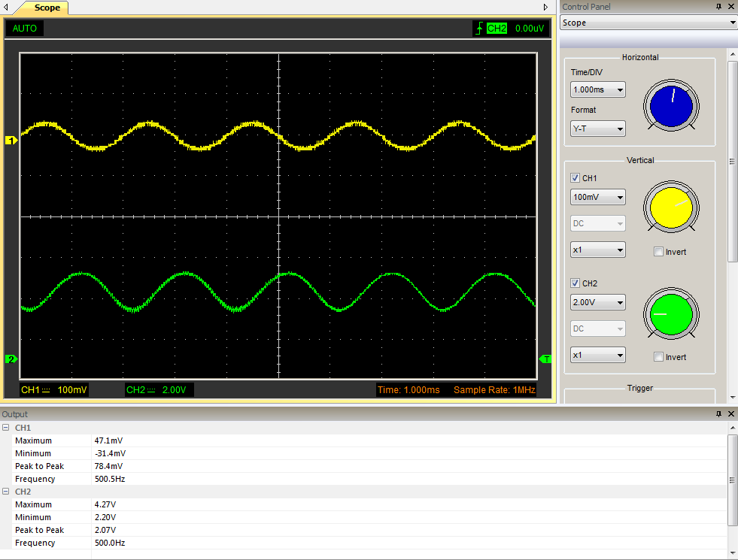738x560 pixels.
Task: Enable Invert for CH1
Action: coord(658,252)
